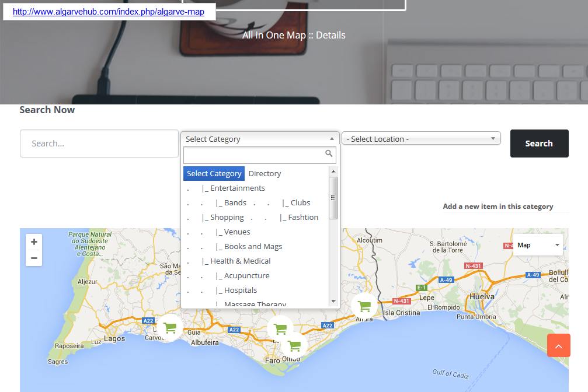The height and width of the screenshot is (392, 588).
Task: Click the cart marker near Faro
Action: (295, 345)
